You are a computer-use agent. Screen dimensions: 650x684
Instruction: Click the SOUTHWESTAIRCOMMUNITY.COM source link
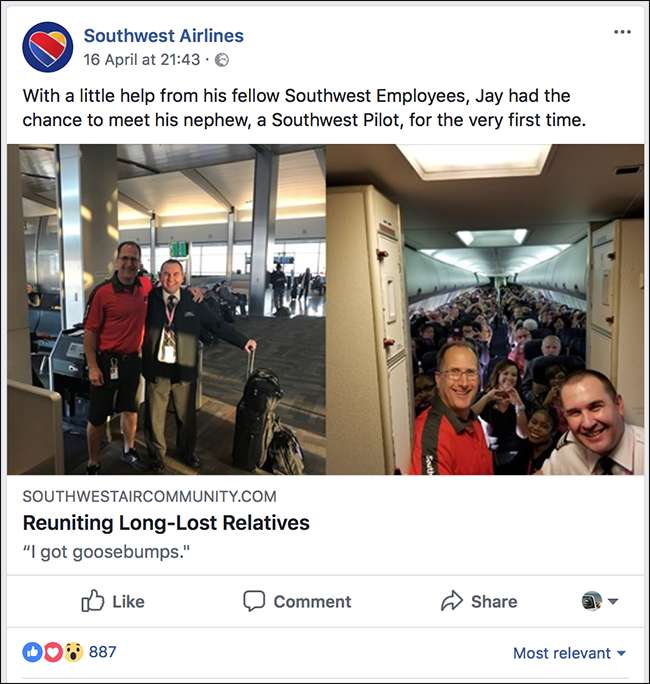[150, 496]
